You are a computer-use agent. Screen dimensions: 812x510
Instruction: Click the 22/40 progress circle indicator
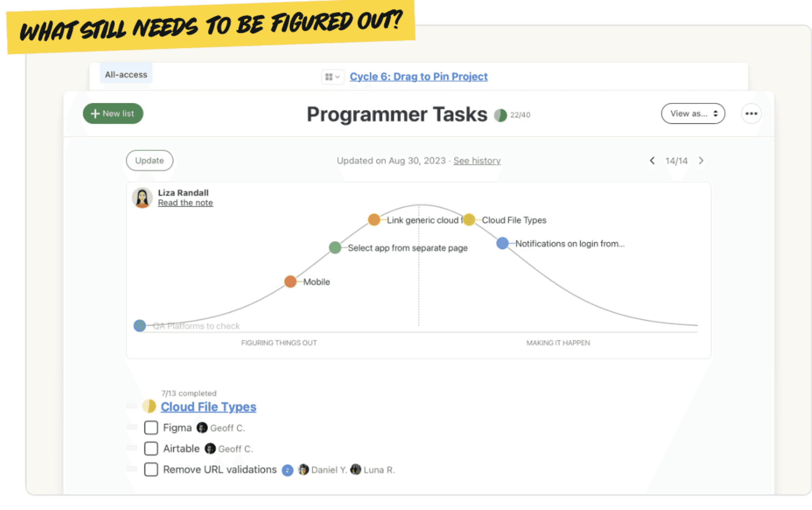(x=501, y=115)
